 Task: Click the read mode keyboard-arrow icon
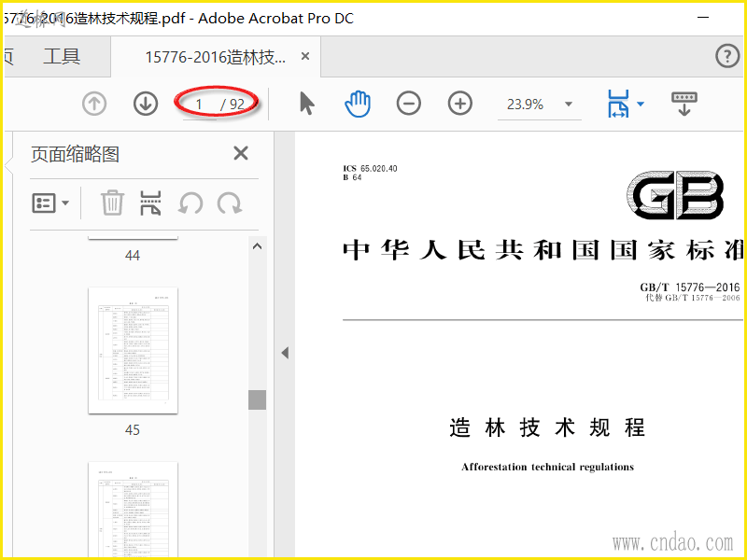pos(684,104)
